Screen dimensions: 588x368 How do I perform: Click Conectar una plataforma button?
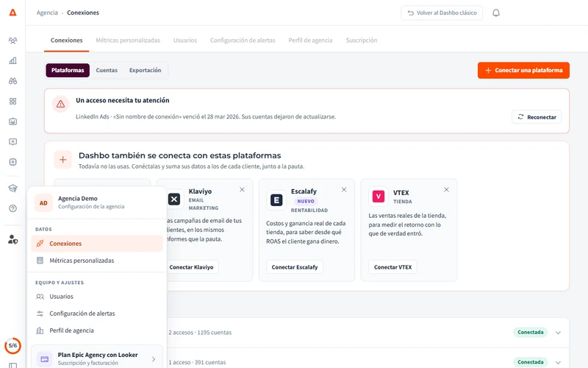click(523, 70)
